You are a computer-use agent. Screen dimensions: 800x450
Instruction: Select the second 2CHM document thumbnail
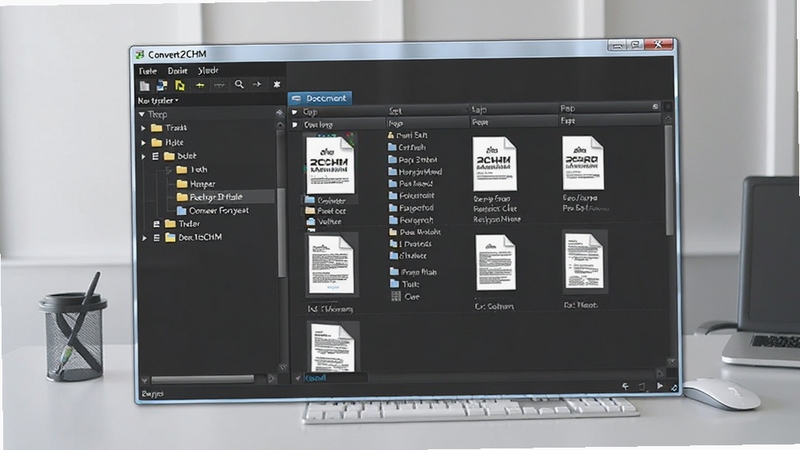(x=494, y=164)
